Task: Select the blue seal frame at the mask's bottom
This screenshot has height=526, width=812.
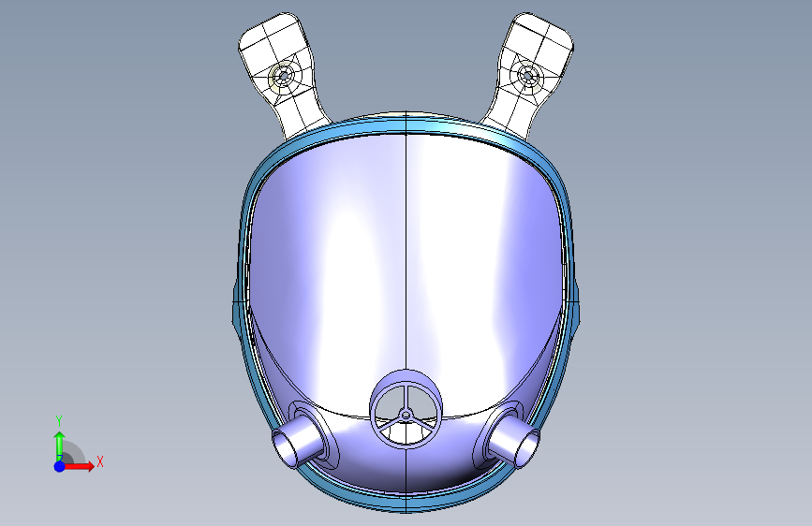Action: coord(406,503)
